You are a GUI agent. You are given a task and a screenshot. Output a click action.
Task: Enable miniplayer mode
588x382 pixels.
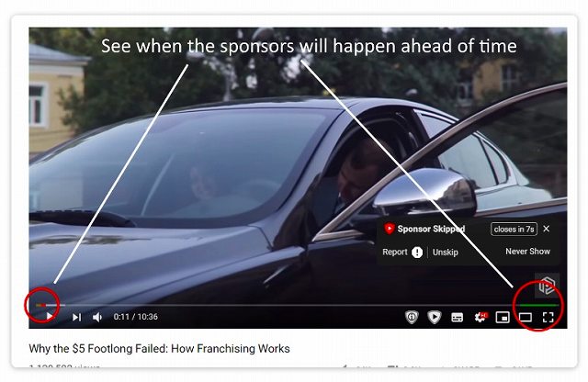(503, 318)
